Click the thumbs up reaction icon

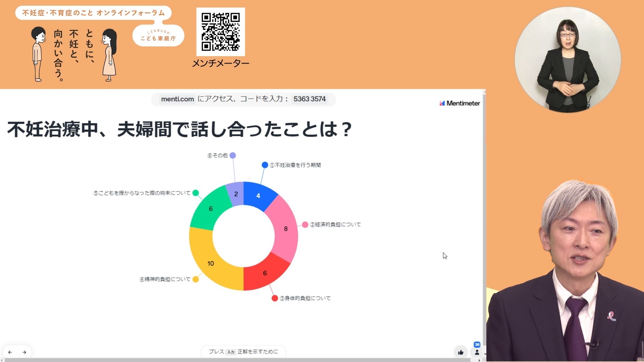[461, 352]
